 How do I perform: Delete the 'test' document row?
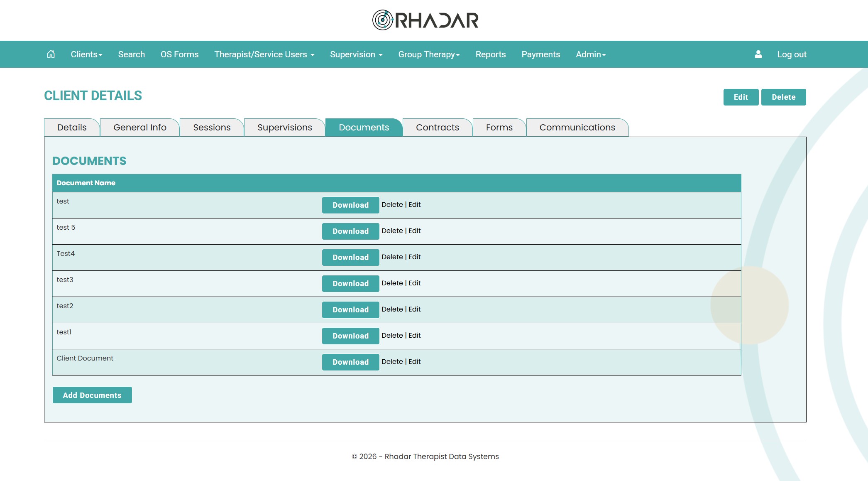pyautogui.click(x=392, y=205)
